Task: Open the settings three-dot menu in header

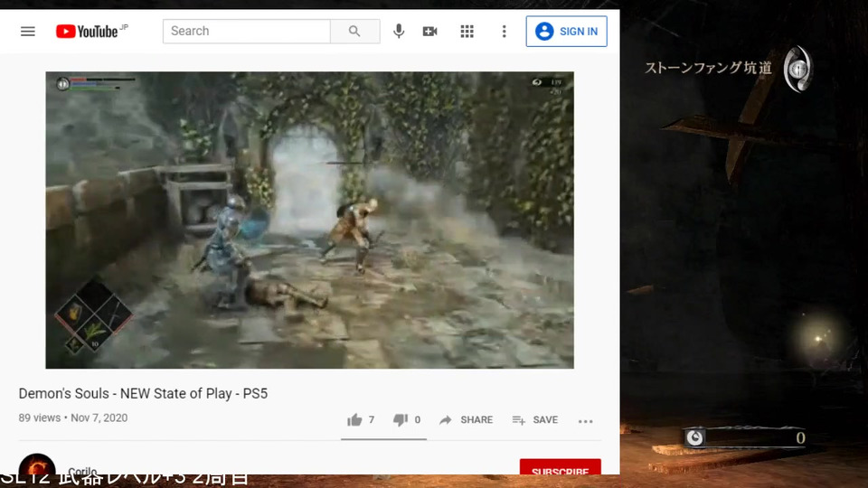Action: point(504,32)
